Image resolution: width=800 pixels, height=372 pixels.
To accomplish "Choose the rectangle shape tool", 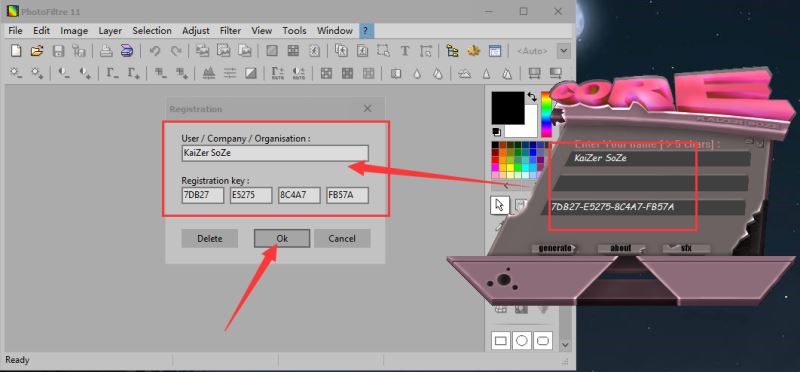I will click(x=501, y=340).
